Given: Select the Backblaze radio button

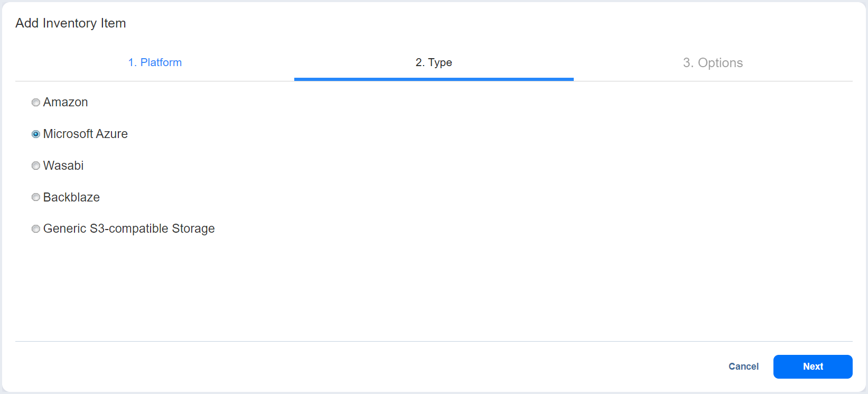Looking at the screenshot, I should [35, 197].
